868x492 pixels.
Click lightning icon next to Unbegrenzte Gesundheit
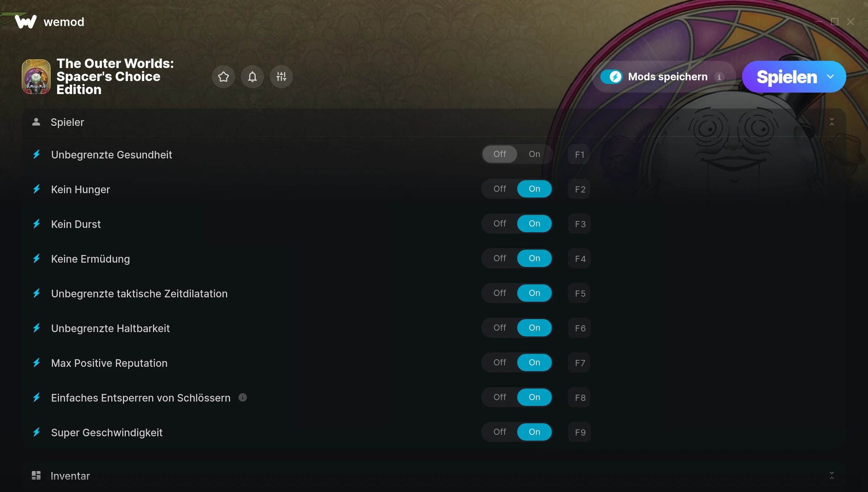tap(37, 154)
